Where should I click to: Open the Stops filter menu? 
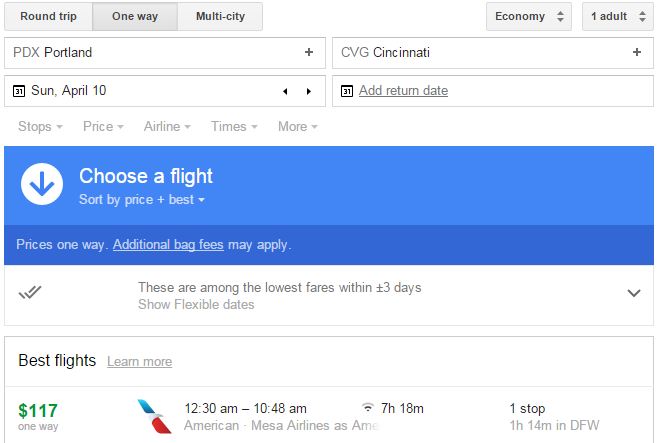pyautogui.click(x=40, y=127)
